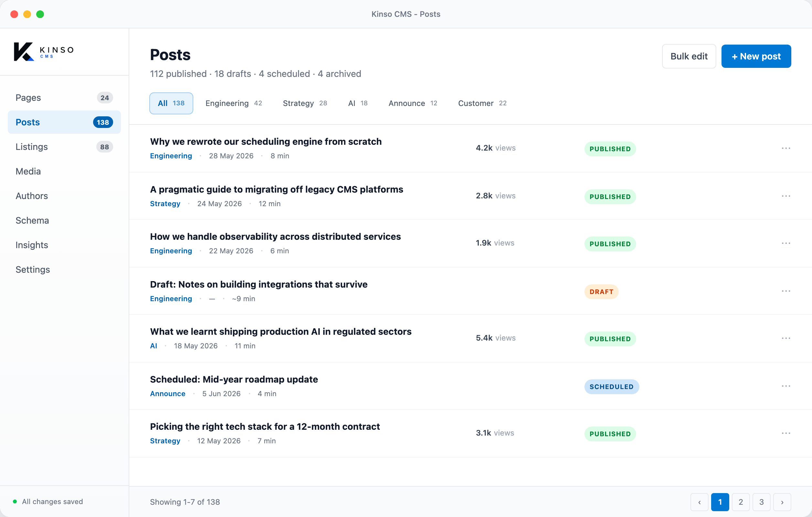The image size is (812, 517).
Task: Click '2.8k views' on legacy CMS post
Action: (496, 196)
